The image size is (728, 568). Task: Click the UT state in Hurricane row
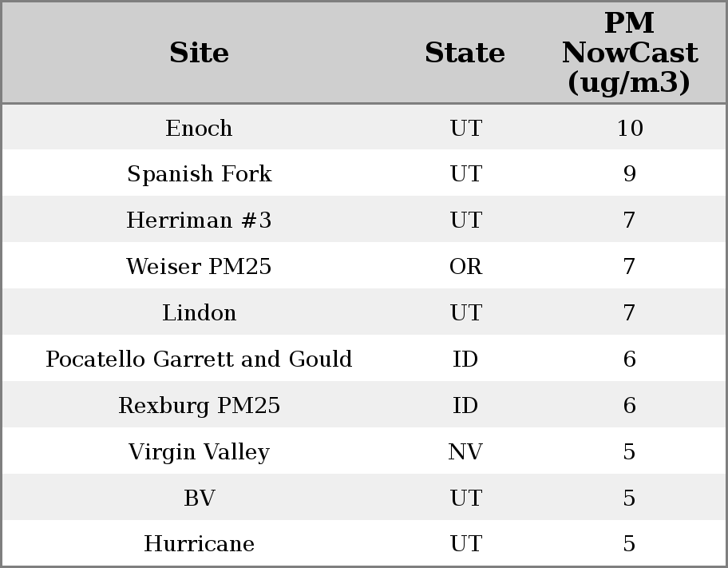pyautogui.click(x=465, y=544)
